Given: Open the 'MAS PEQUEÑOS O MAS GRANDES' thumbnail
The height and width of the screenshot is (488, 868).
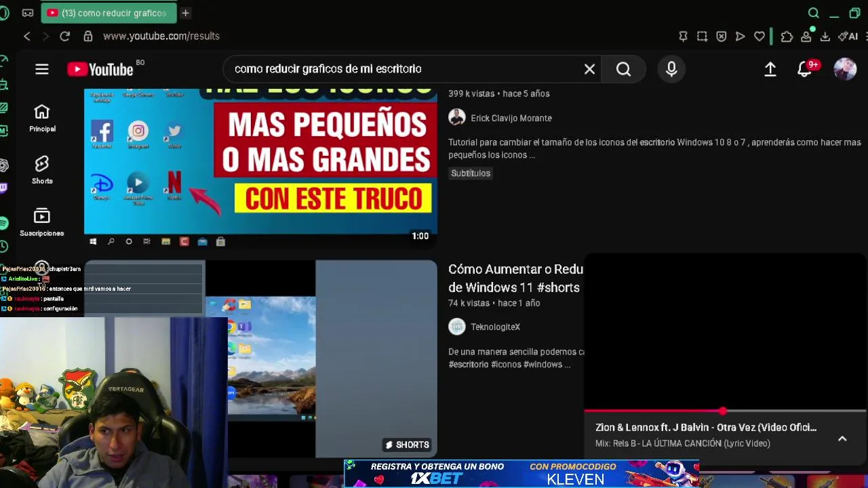Looking at the screenshot, I should (260, 168).
